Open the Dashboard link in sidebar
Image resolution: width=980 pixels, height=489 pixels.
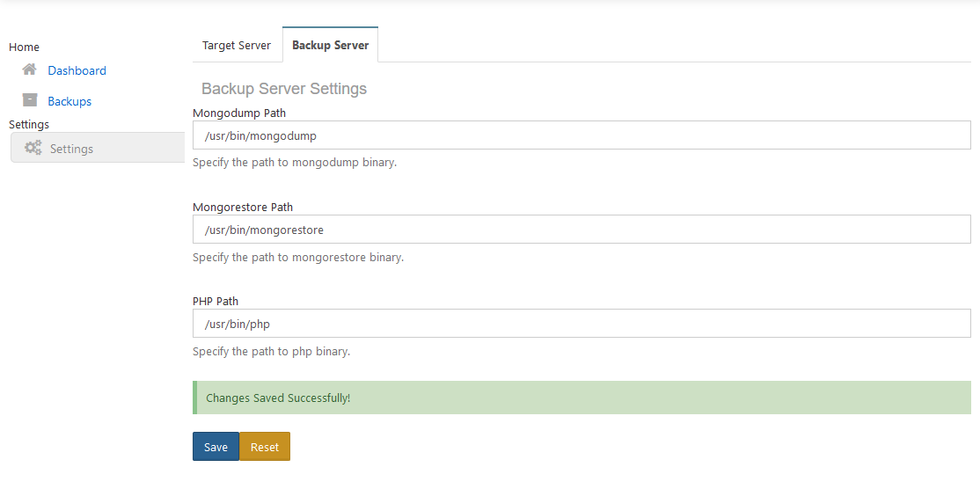click(77, 70)
